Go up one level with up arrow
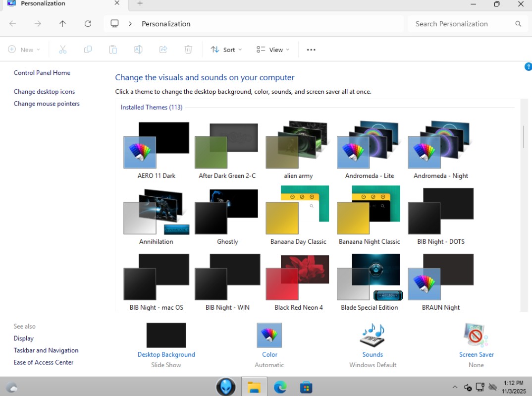The width and height of the screenshot is (532, 396). click(x=62, y=24)
